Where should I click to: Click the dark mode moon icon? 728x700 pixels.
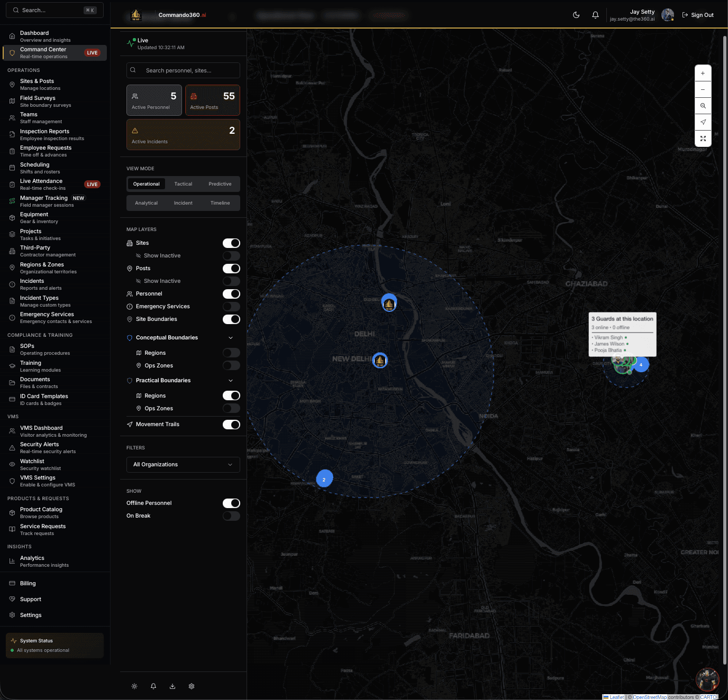point(576,15)
